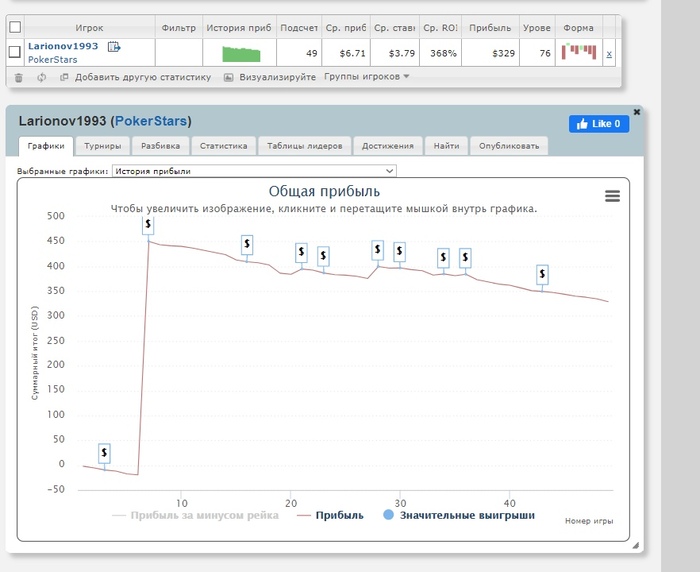The width and height of the screenshot is (700, 572).
Task: Sort by 'Игрок' column header
Action: 89,28
